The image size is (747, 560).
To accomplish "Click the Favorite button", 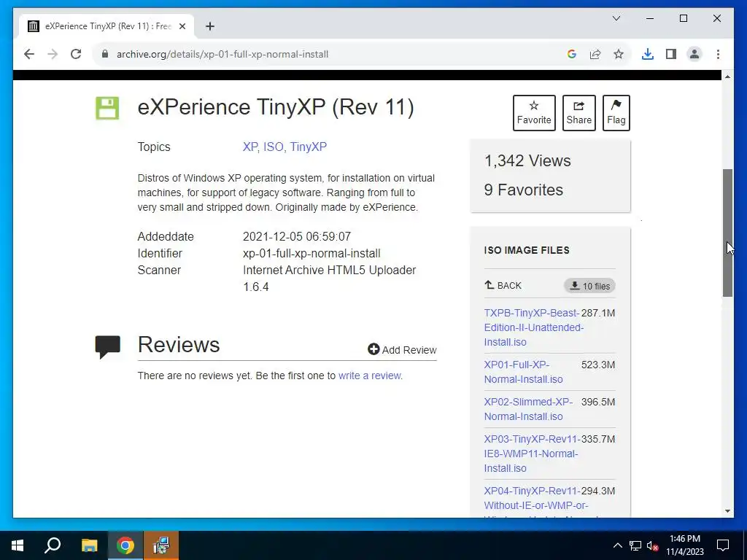I will click(533, 113).
